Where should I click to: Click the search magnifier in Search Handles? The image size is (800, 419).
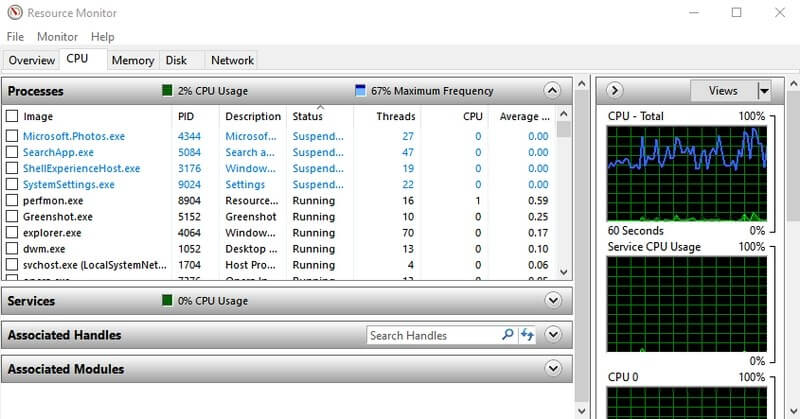pyautogui.click(x=508, y=335)
